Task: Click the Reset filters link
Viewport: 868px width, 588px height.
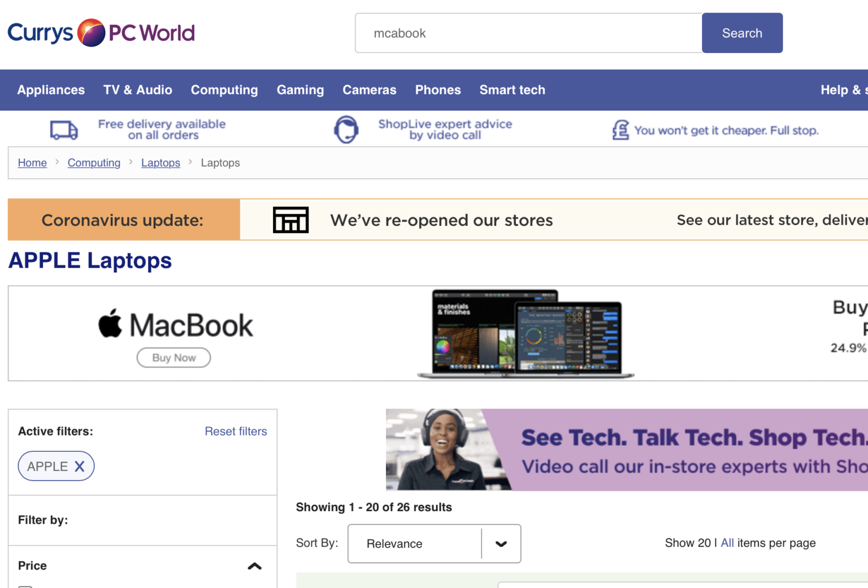Action: (x=236, y=431)
